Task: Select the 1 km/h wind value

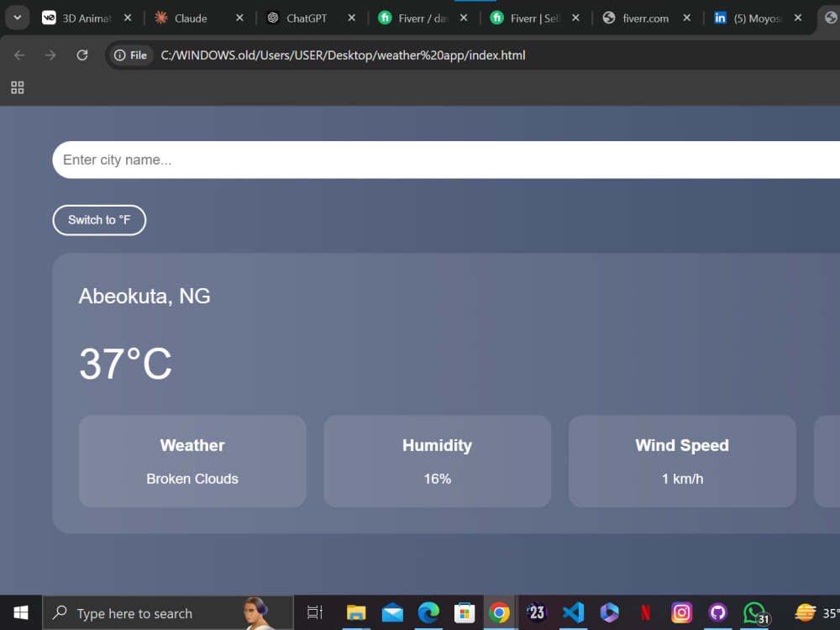Action: tap(682, 479)
